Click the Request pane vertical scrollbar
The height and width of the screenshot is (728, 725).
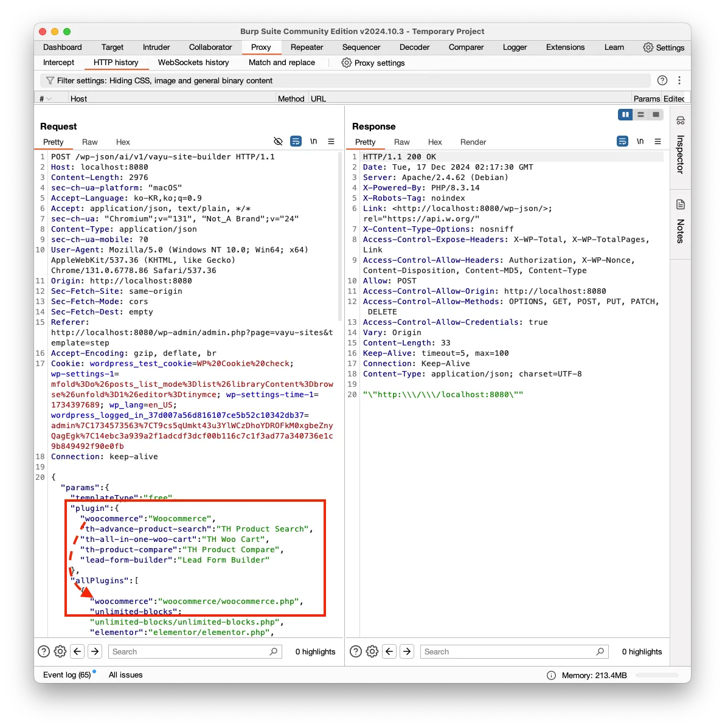pyautogui.click(x=340, y=237)
